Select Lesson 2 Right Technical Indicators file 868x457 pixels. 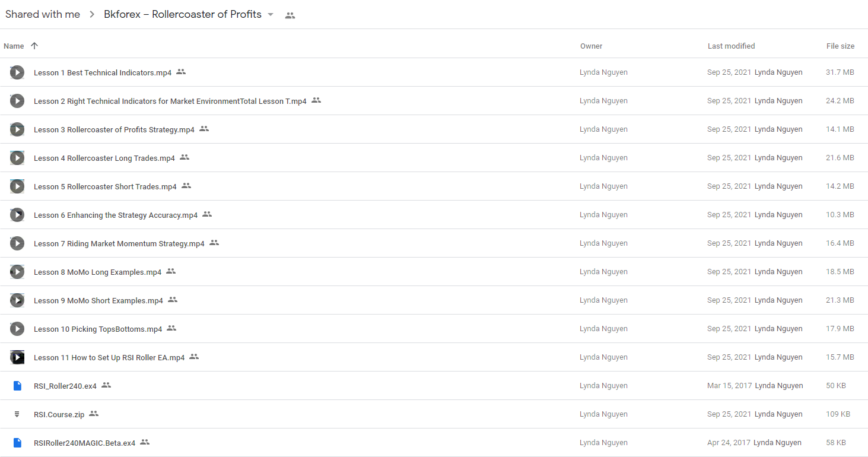(x=170, y=101)
